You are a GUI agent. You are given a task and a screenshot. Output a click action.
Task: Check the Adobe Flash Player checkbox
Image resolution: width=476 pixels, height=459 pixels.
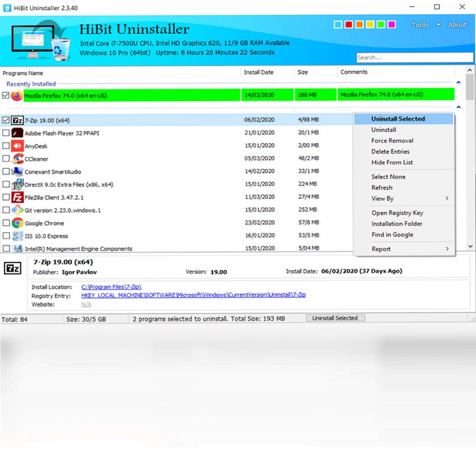click(6, 133)
